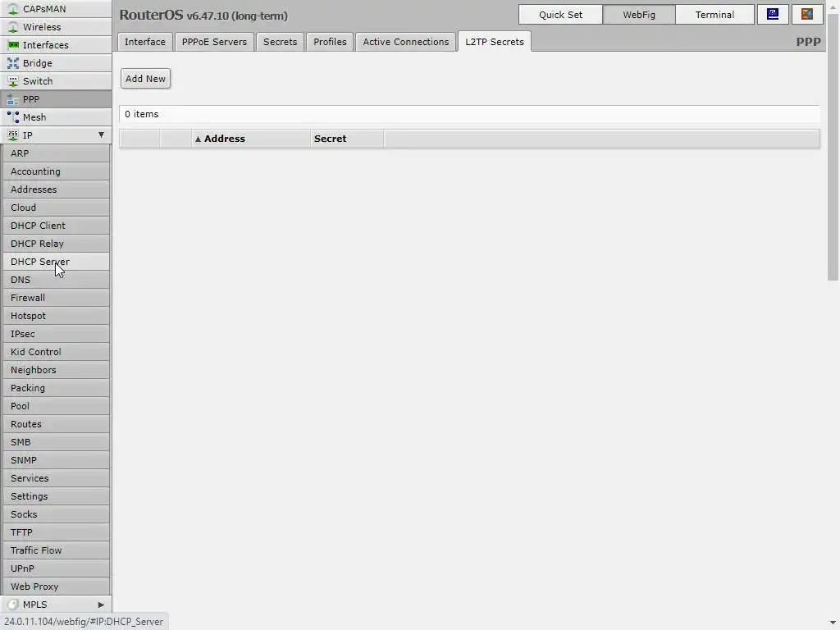This screenshot has width=840, height=630.
Task: Open DHCP Client
Action: click(x=57, y=226)
